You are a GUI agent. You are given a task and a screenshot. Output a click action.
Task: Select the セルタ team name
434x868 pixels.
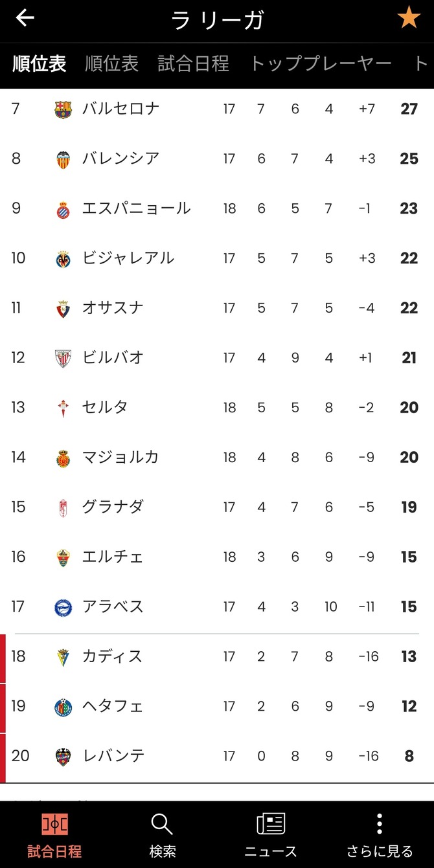pyautogui.click(x=105, y=408)
